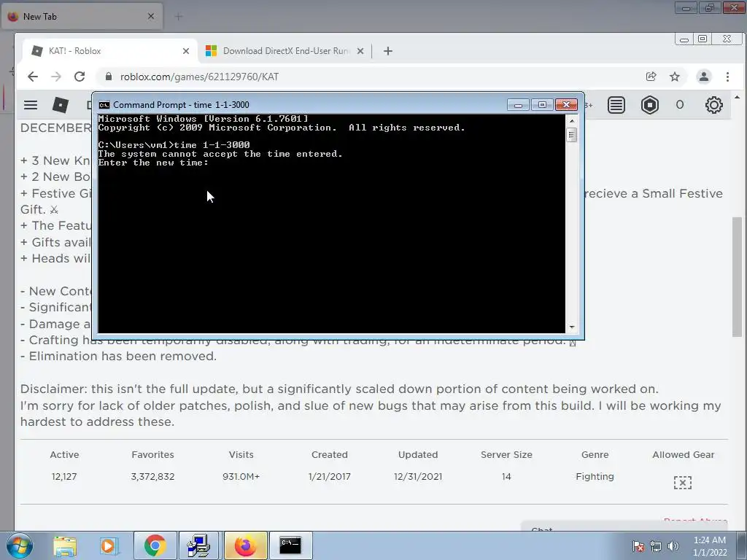Click the Allowed Gear disabled icon
Viewport: 747px width, 560px height.
pos(683,483)
